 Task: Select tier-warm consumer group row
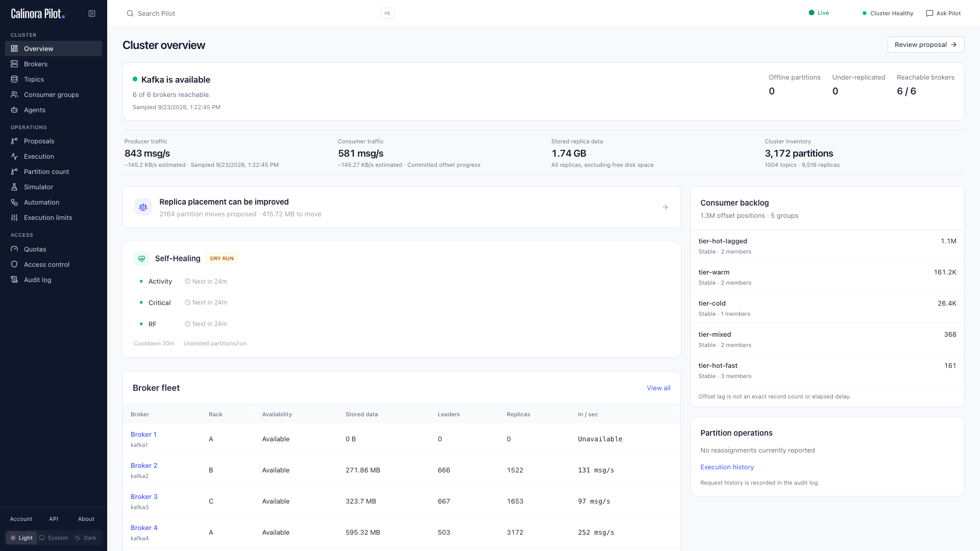827,277
